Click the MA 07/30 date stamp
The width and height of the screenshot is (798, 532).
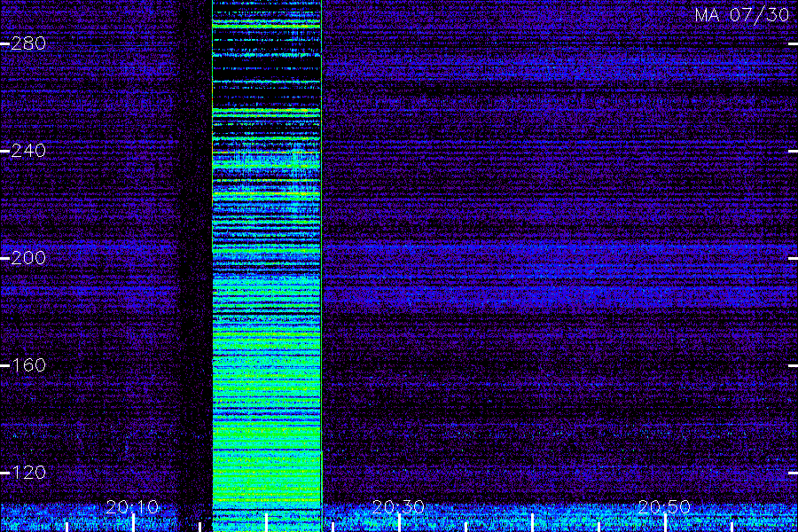741,15
